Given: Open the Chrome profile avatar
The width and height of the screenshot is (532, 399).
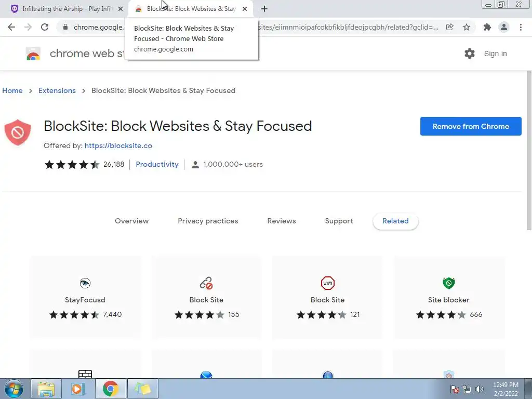Looking at the screenshot, I should (x=504, y=27).
